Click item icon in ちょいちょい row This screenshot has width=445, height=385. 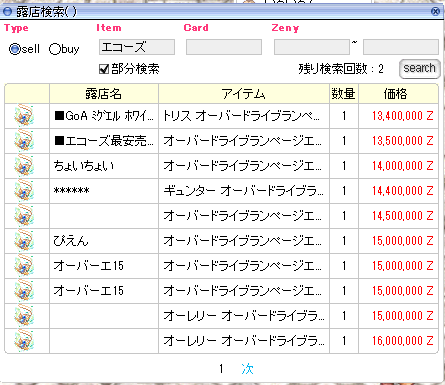(x=24, y=166)
